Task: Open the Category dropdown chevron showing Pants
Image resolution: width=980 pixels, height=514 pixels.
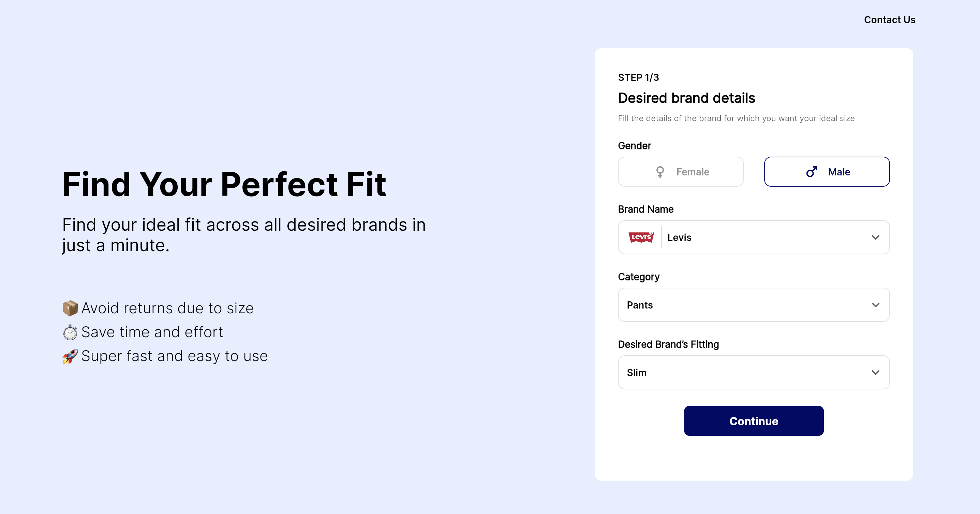Action: tap(875, 305)
